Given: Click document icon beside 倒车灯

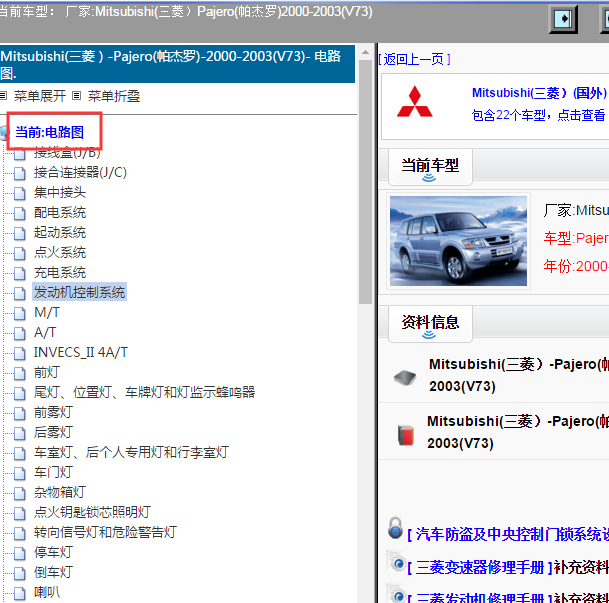Looking at the screenshot, I should [x=20, y=573].
